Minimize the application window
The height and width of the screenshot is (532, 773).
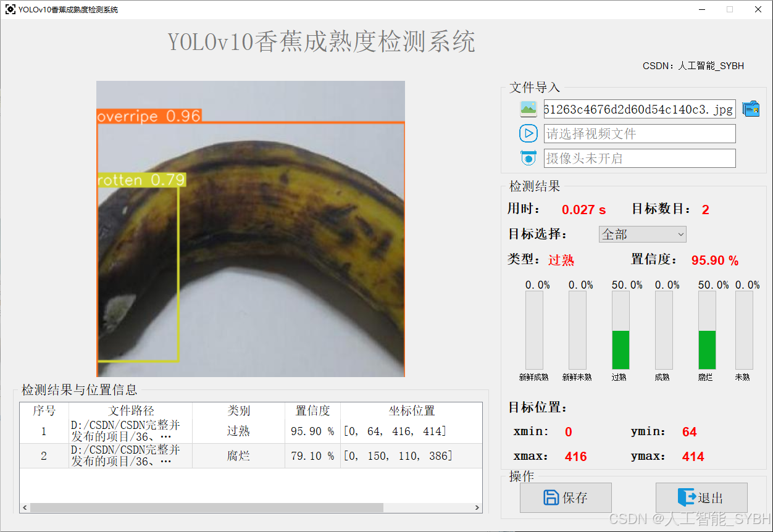coord(702,9)
